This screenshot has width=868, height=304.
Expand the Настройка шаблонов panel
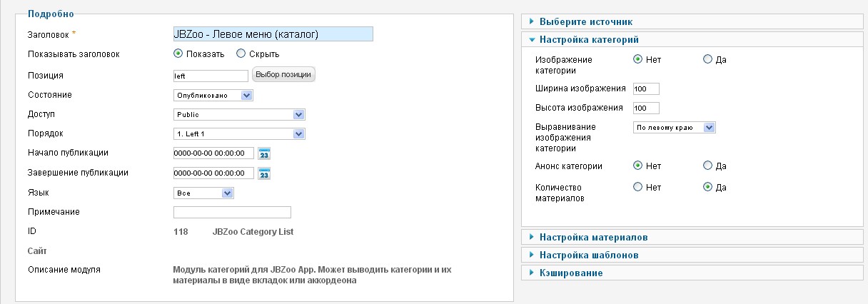tap(588, 255)
